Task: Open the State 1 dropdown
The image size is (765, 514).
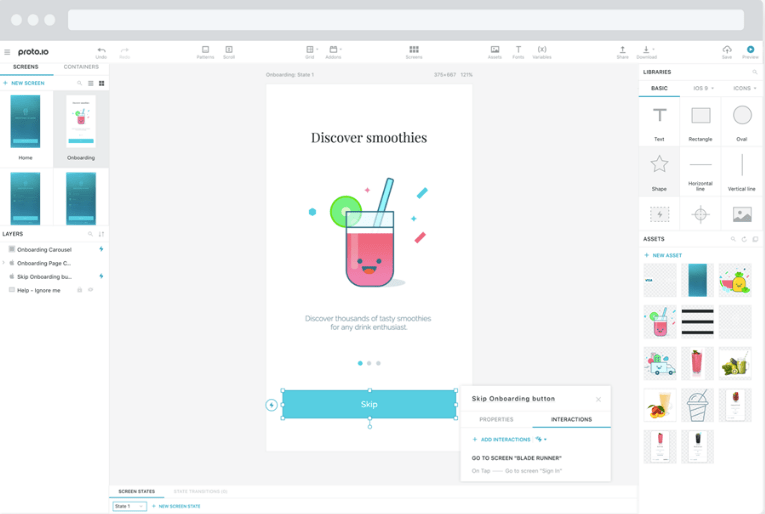Action: pos(129,506)
